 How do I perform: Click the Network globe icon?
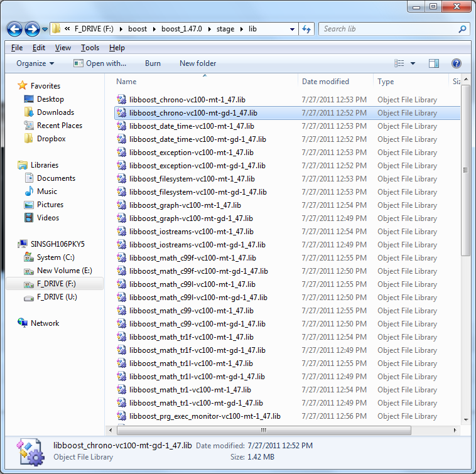[23, 323]
